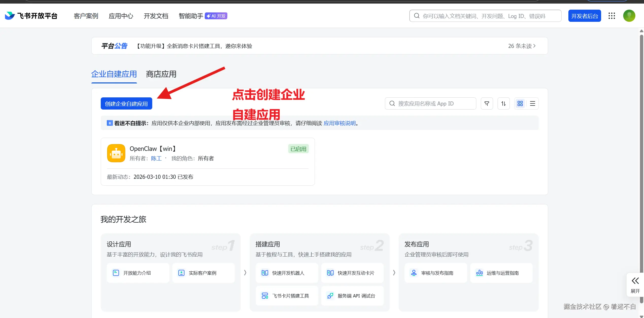Screen dimensions: 644x318
Task: Click 创建企业自建应用 button
Action: (126, 104)
